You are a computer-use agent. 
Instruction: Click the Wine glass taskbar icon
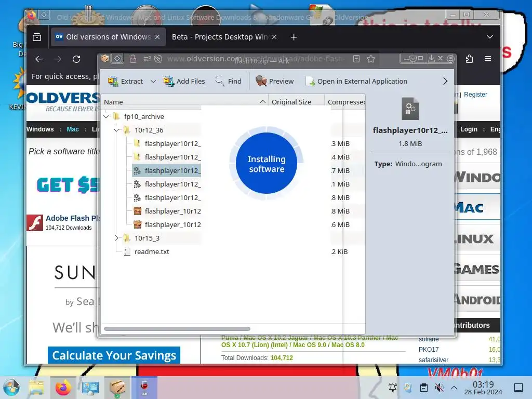point(144,388)
